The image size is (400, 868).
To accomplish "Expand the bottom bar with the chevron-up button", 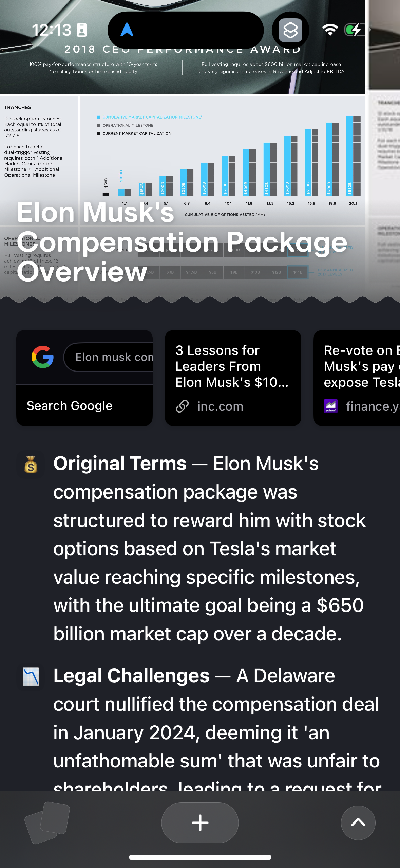I will (358, 822).
